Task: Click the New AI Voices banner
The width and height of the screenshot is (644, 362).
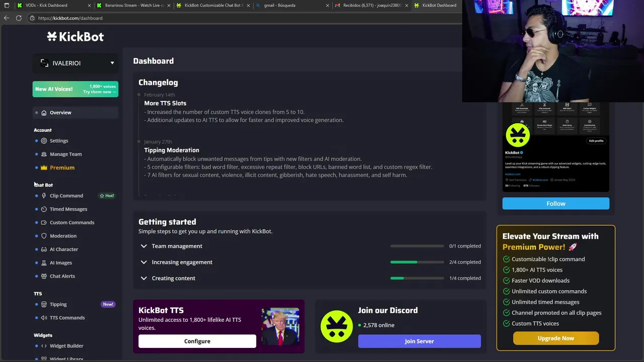Action: tap(75, 89)
